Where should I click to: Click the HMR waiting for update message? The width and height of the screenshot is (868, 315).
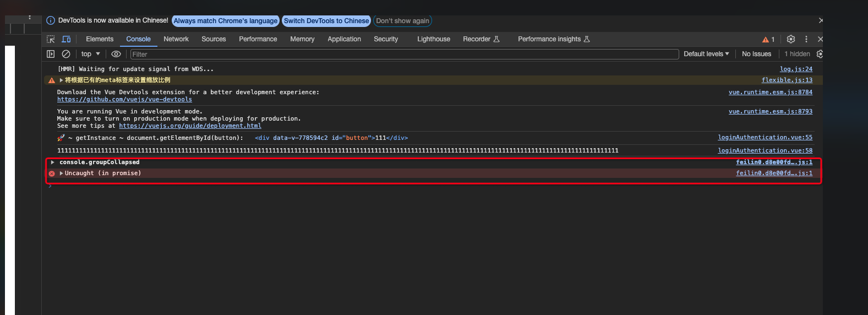point(135,69)
